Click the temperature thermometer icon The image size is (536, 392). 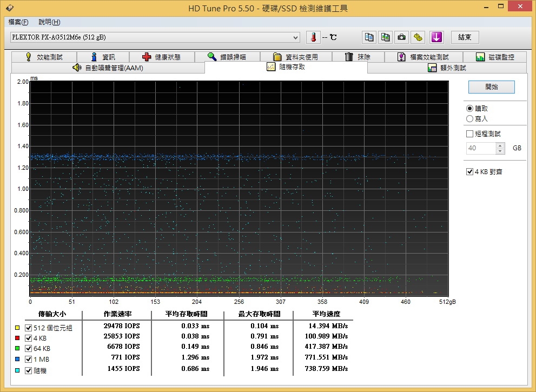point(313,37)
